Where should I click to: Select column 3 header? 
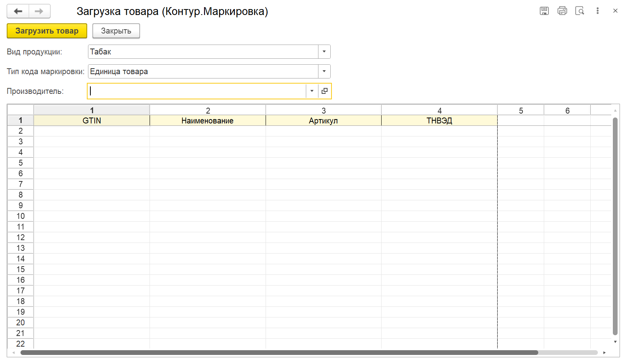point(324,110)
